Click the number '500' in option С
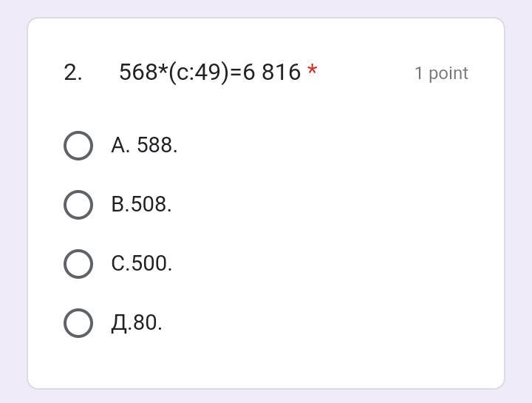Image resolution: width=532 pixels, height=403 pixels. coord(149,264)
